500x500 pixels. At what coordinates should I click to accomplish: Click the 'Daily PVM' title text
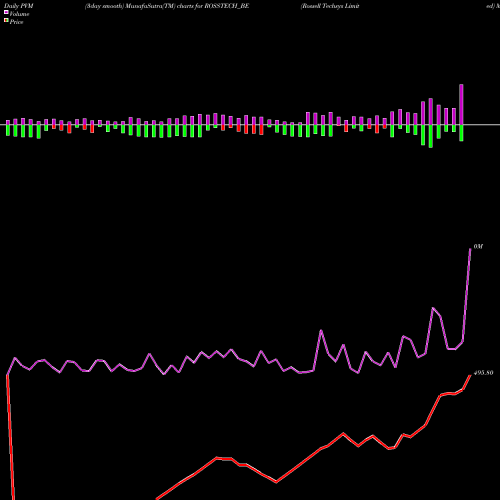tap(19, 6)
